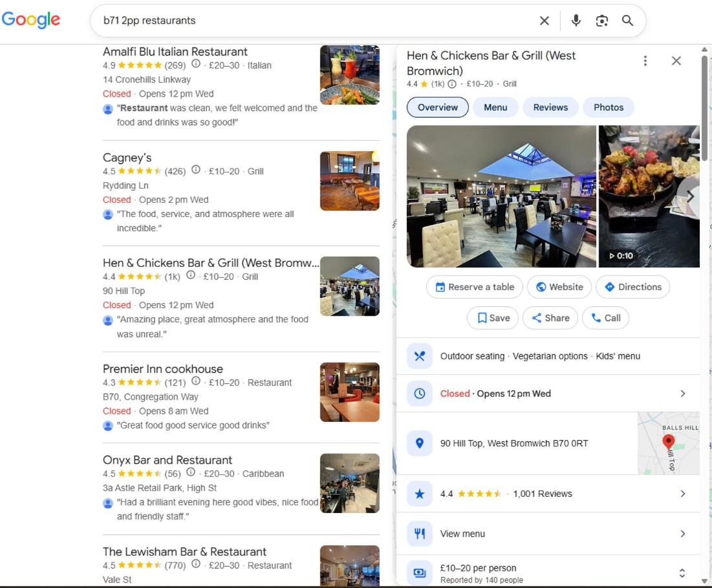
Task: Click '90 Hill Top, West Bromwich B70 0RT' address
Action: (x=514, y=443)
